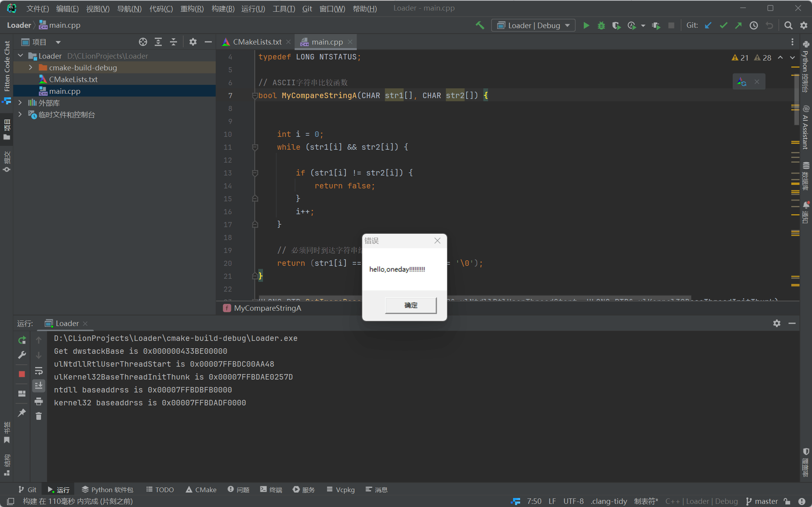Open the 重构(R) menu
The width and height of the screenshot is (812, 507).
[x=192, y=8]
